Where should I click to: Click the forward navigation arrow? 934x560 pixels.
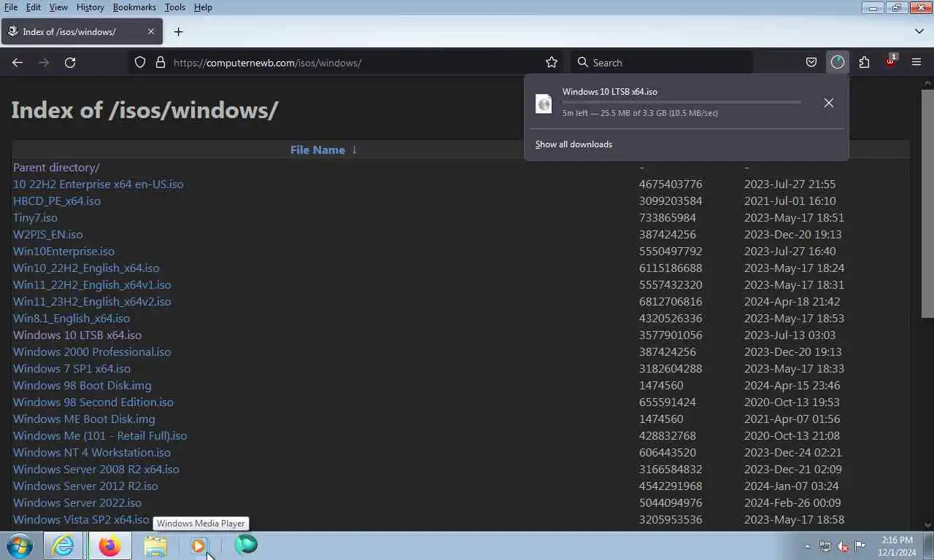click(44, 63)
